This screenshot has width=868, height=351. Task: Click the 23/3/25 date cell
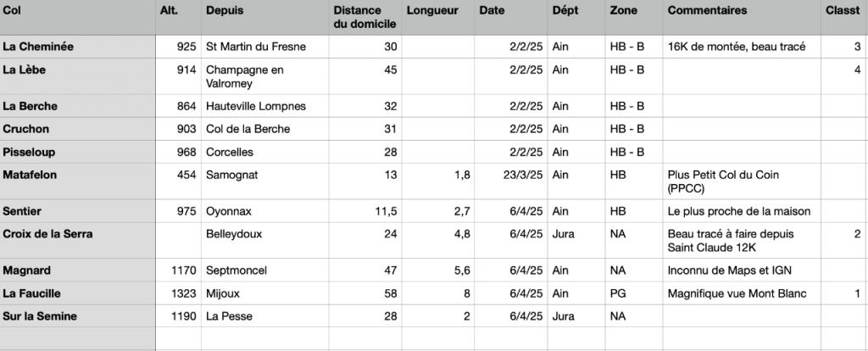(511, 181)
